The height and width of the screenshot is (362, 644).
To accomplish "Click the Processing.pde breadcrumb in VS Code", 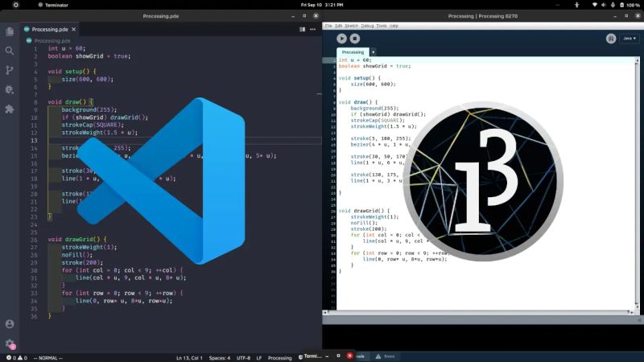I will point(48,41).
